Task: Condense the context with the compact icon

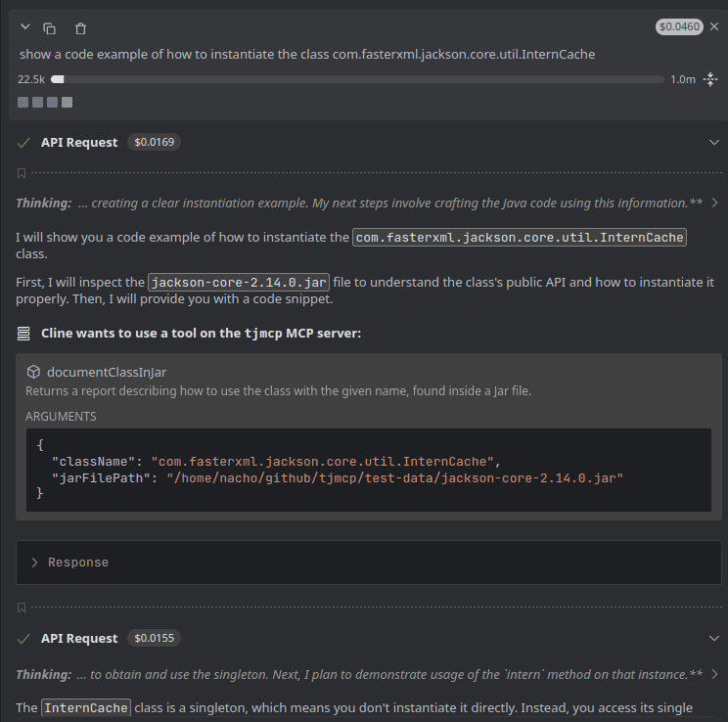Action: tap(710, 79)
